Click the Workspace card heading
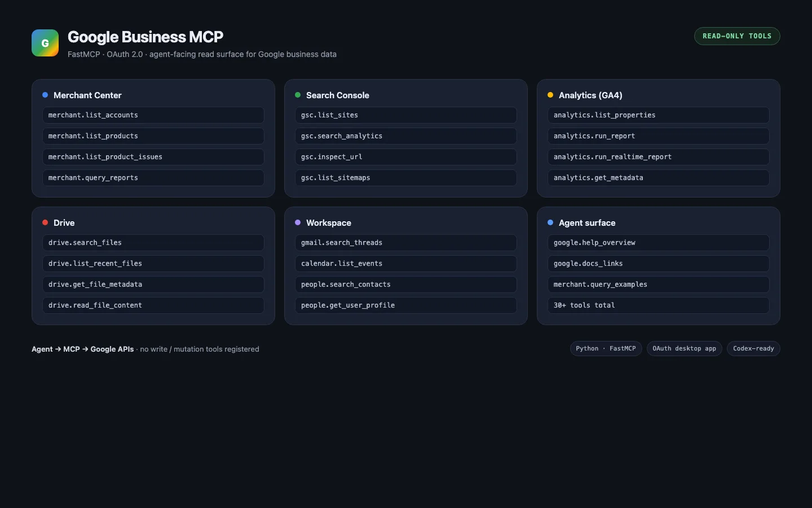 coord(329,223)
